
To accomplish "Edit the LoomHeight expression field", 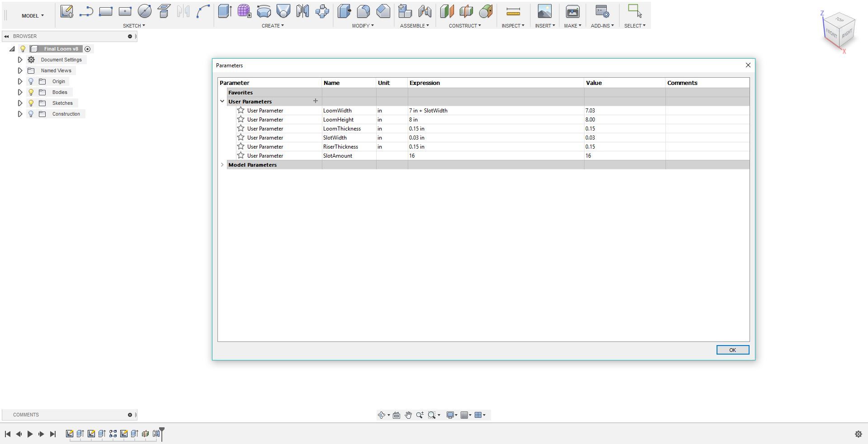I will pyautogui.click(x=495, y=120).
